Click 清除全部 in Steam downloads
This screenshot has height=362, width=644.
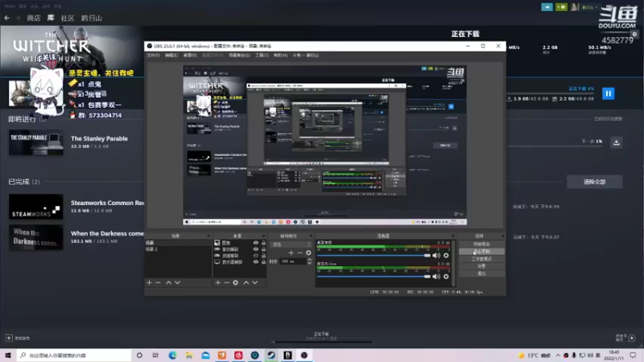point(594,182)
